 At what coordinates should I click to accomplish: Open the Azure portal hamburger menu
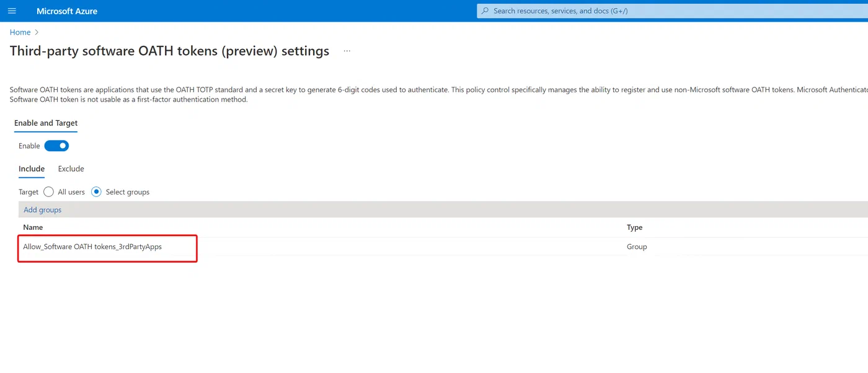pyautogui.click(x=12, y=11)
